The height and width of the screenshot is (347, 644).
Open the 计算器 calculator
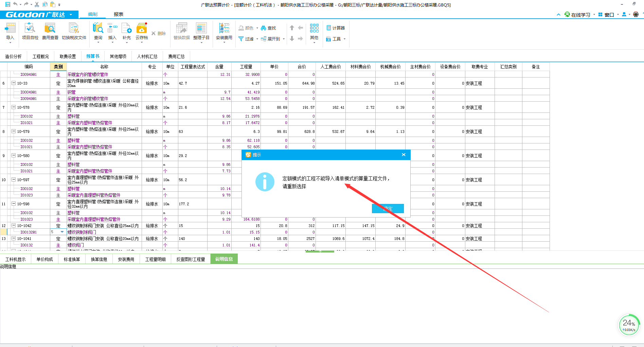[x=336, y=28]
